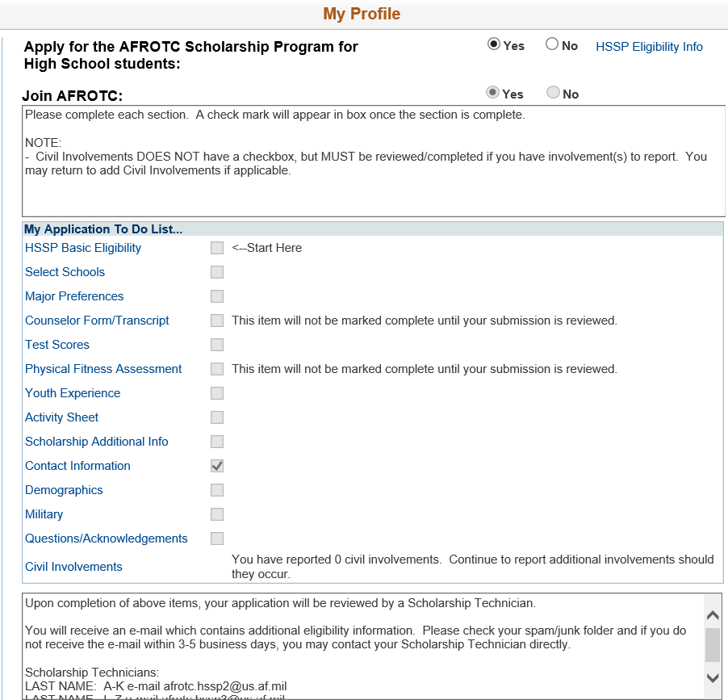Select No for AFROTC Scholarship Program
The width and height of the screenshot is (728, 700).
[552, 45]
